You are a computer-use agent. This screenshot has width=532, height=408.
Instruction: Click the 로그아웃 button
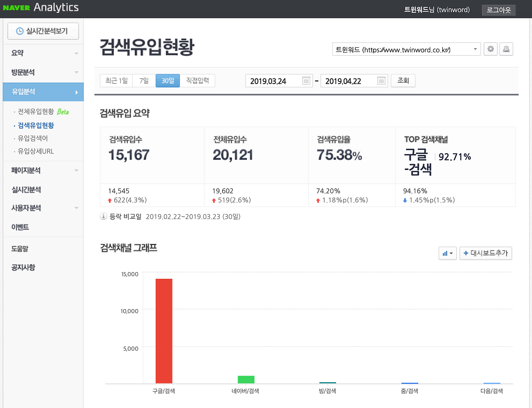tap(499, 10)
